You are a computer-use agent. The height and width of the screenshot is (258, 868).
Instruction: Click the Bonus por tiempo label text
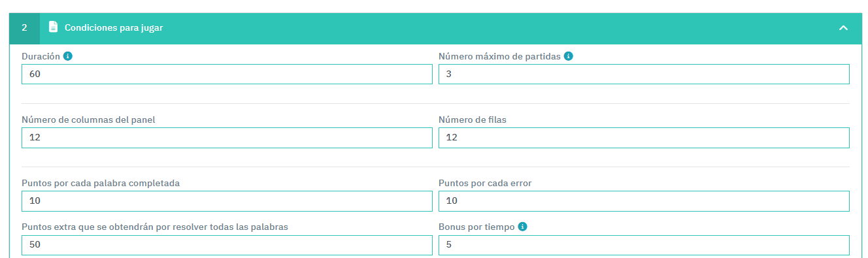pos(476,227)
